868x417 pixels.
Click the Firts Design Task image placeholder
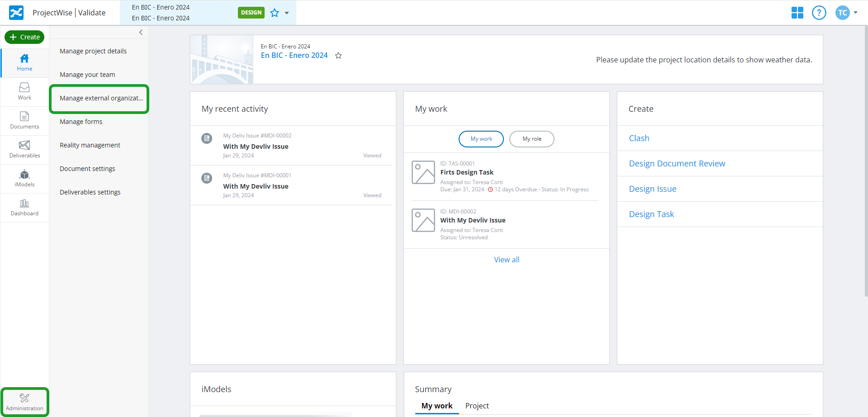[x=423, y=172]
